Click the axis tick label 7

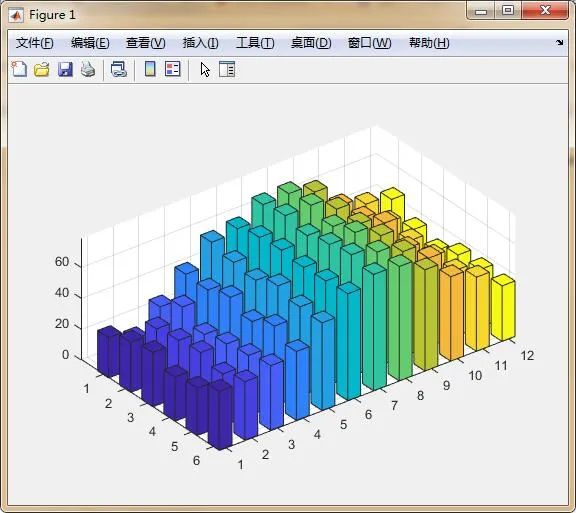click(x=394, y=406)
